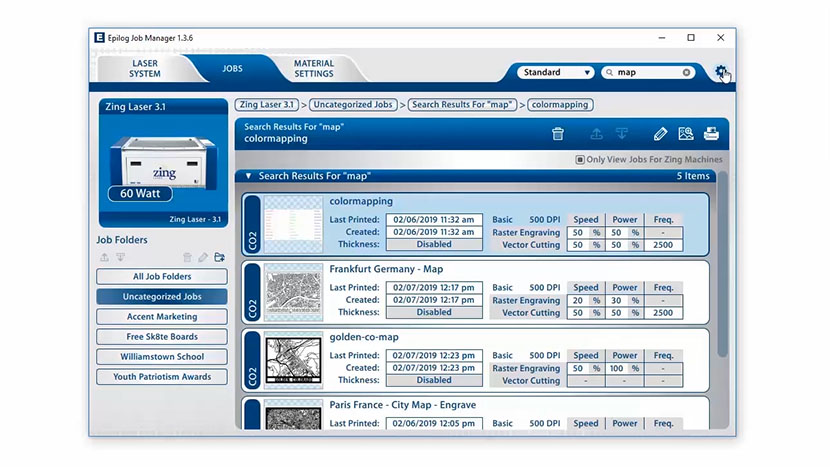Select the All Job Folders button
The image size is (830, 467).
pos(162,277)
